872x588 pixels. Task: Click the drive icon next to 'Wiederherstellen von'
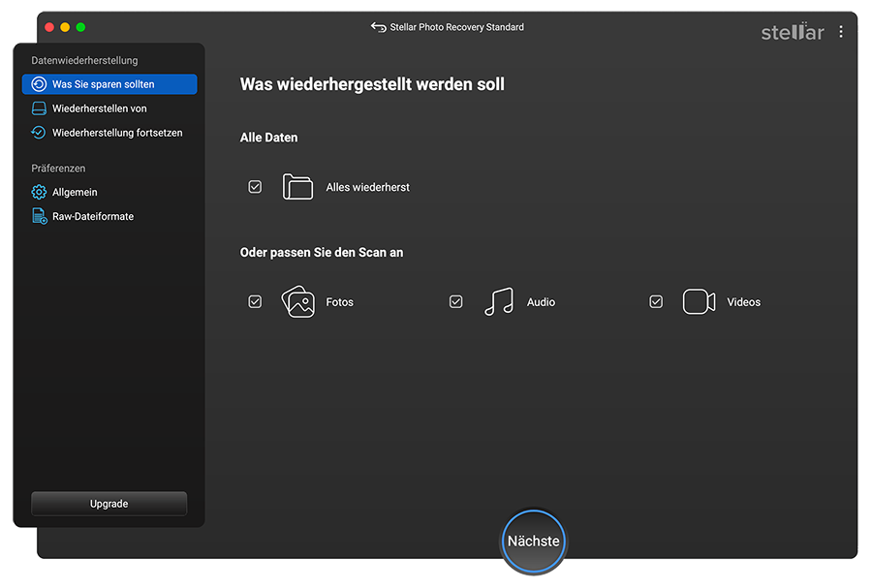(40, 108)
